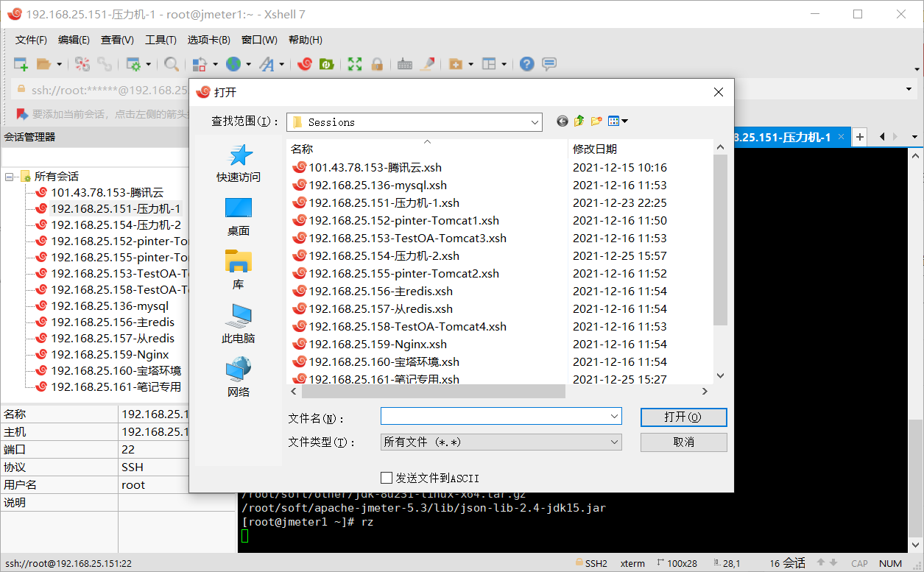Open the 窗口(W) menu
Screen dimensions: 924x572
click(x=259, y=40)
